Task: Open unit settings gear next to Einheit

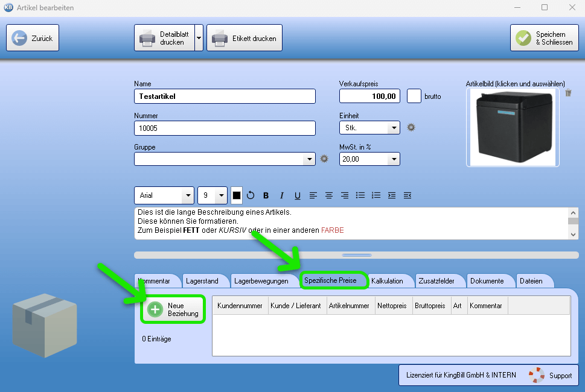Action: coord(411,127)
